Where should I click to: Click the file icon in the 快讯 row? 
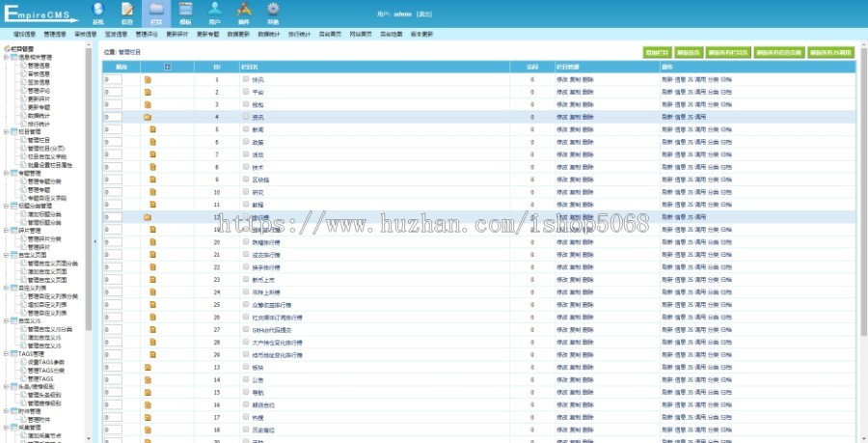tap(148, 80)
